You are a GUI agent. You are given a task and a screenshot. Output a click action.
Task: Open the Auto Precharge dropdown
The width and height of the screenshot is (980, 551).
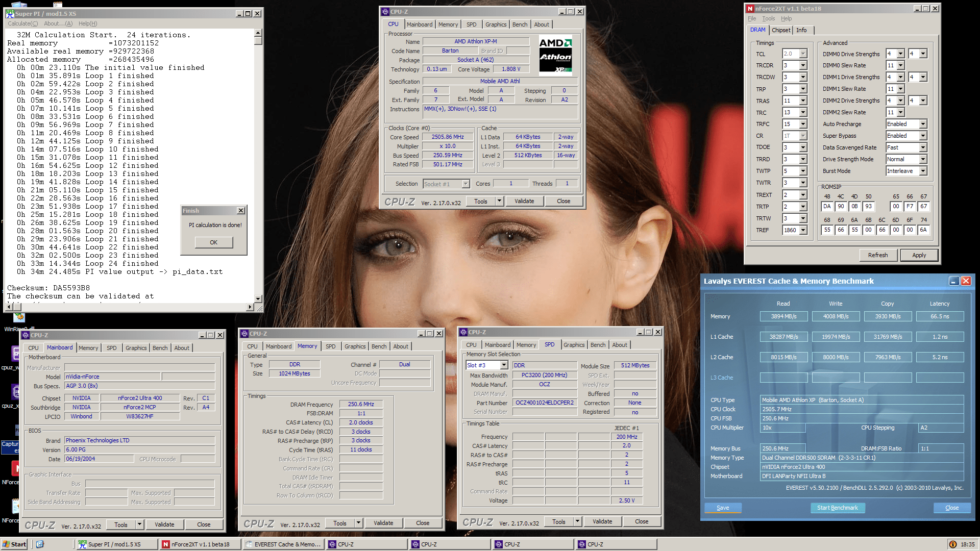(x=923, y=124)
